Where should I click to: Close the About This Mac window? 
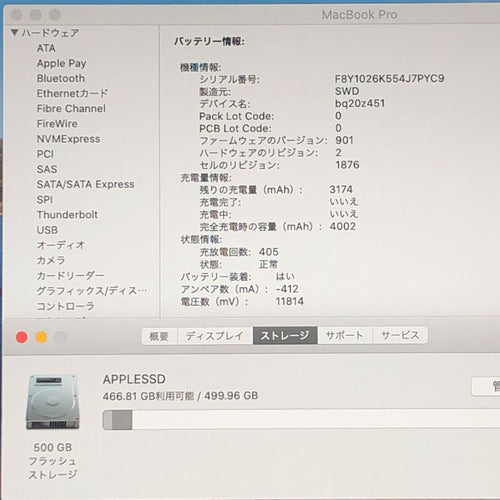coord(22,337)
